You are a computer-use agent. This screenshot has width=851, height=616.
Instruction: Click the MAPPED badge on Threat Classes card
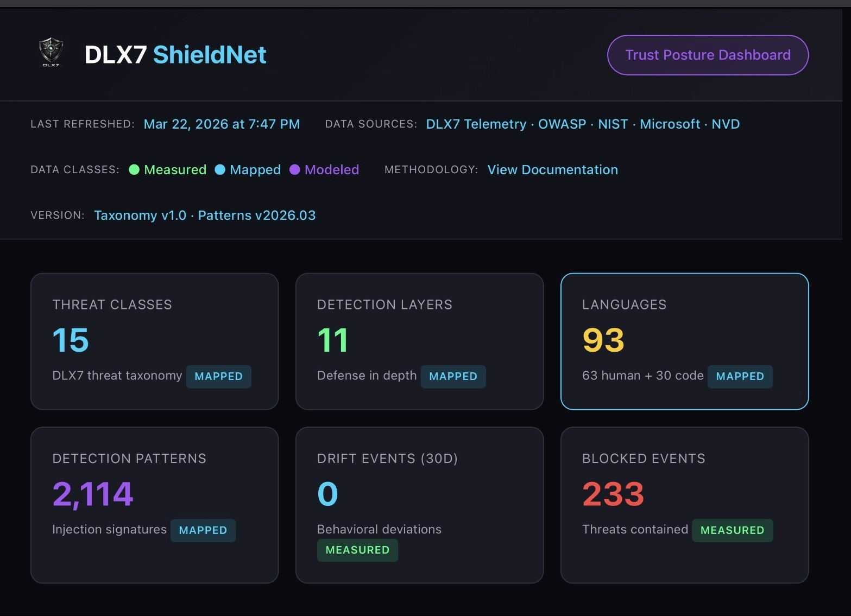[x=218, y=376]
